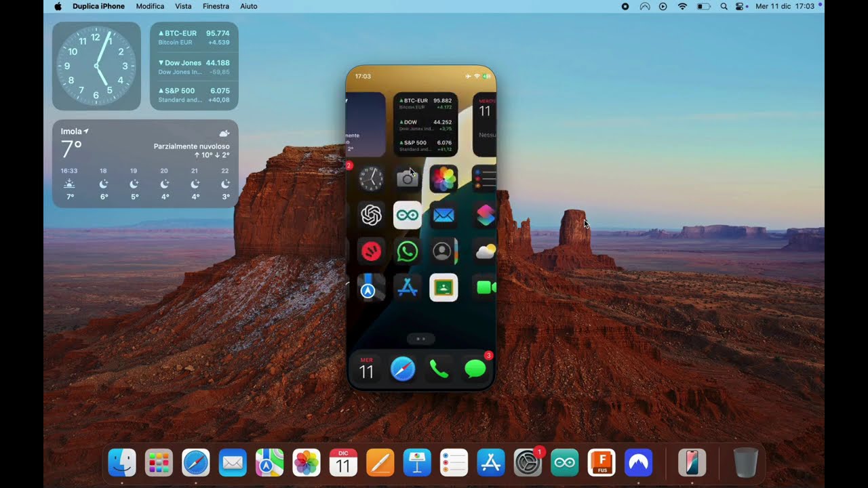868x488 pixels.
Task: Open WhatsApp on the iPhone
Action: (407, 251)
